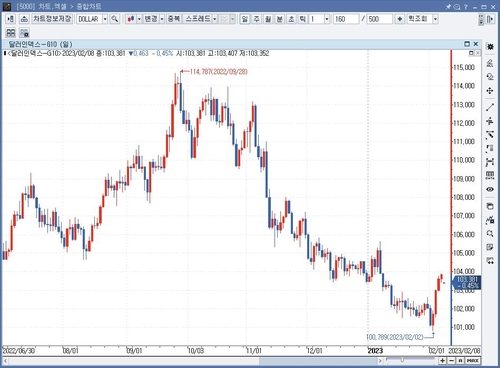The width and height of the screenshot is (500, 368).
Task: Click the zoom slider handle at the bottom right
Action: (402, 360)
